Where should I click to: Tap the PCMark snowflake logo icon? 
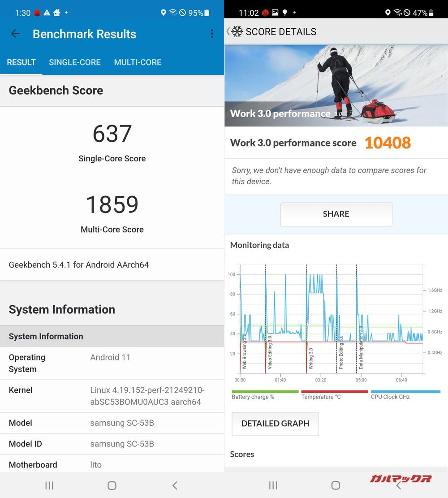pyautogui.click(x=237, y=32)
